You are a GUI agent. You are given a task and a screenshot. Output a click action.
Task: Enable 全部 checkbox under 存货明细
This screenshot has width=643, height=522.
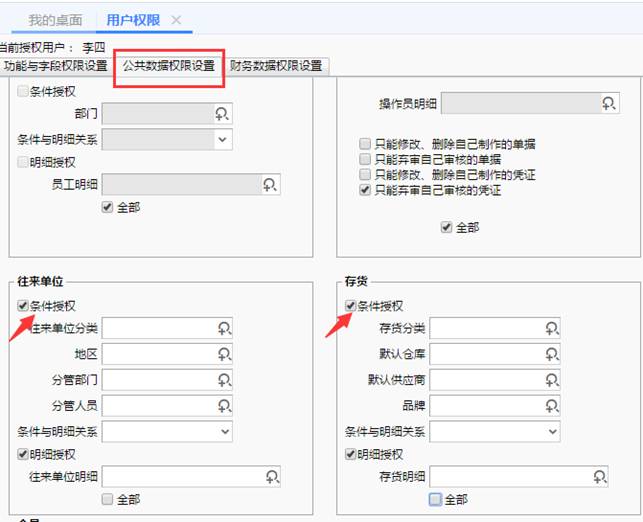(x=435, y=499)
